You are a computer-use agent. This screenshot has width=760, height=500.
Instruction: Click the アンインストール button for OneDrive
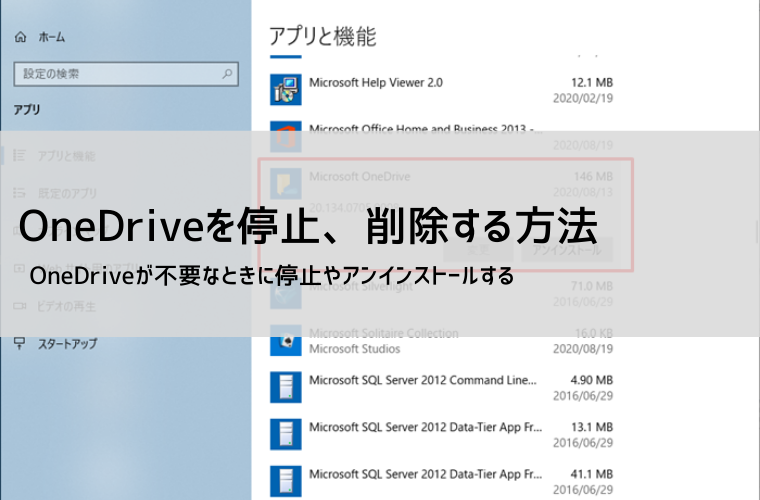pyautogui.click(x=567, y=250)
